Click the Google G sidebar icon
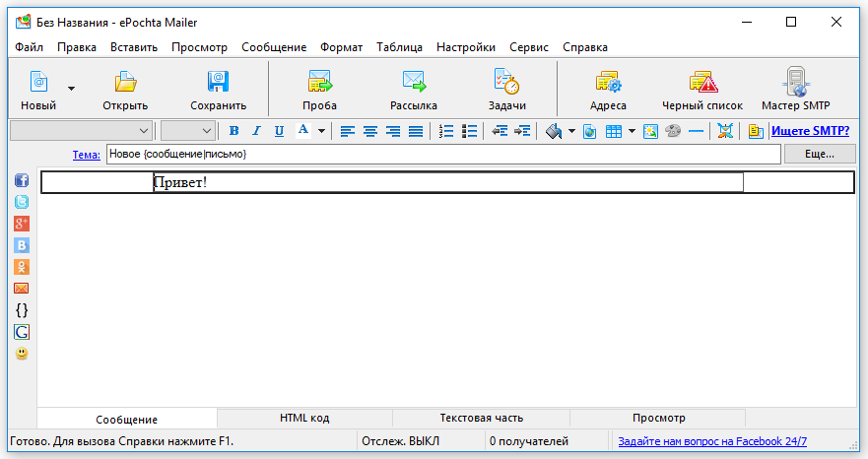 [x=22, y=332]
